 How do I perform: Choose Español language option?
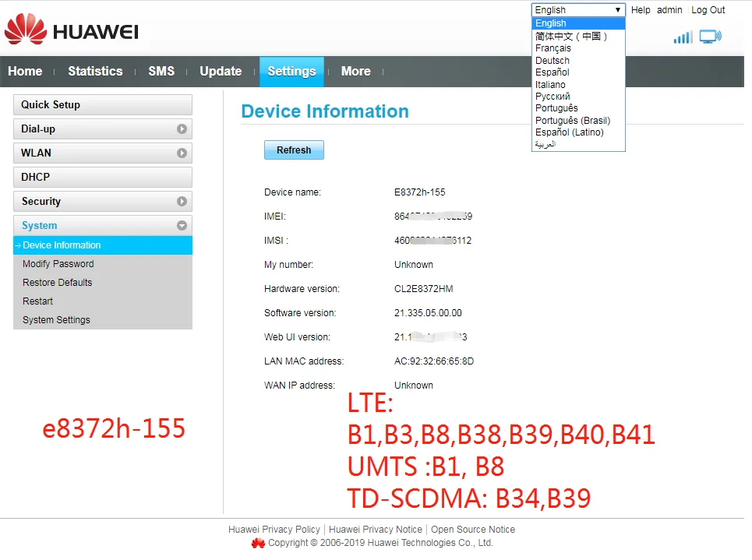click(x=578, y=72)
